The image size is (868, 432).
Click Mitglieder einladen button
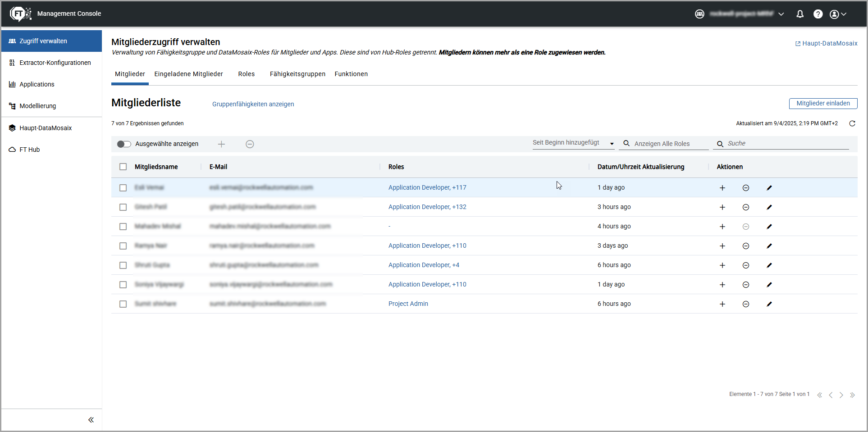coord(822,103)
